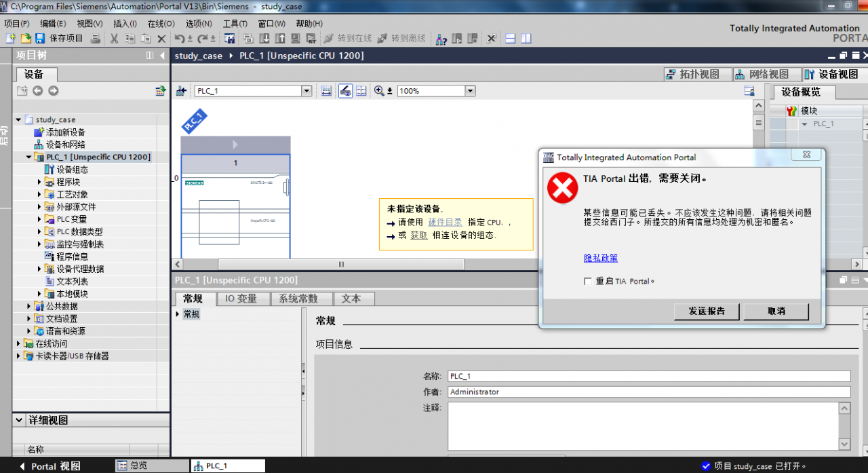Expand the PLC 变量 tree node
The width and height of the screenshot is (868, 473).
tap(39, 219)
